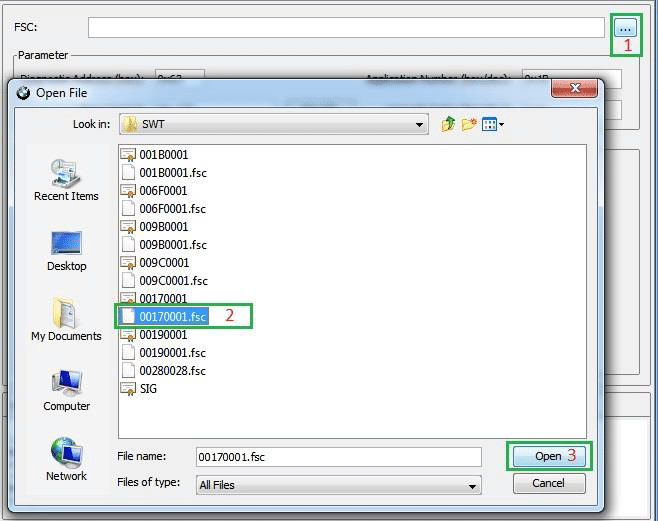Click the File name text field
658x521 pixels.
click(x=338, y=457)
